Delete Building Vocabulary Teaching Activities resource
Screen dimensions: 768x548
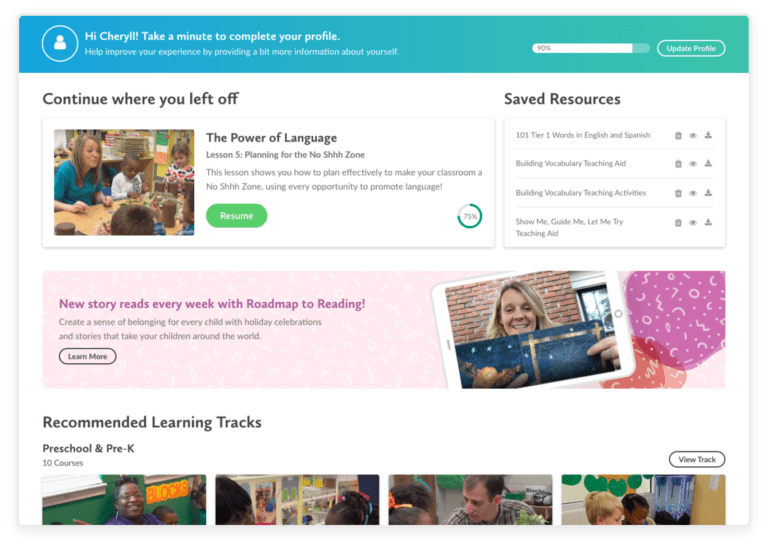click(678, 193)
